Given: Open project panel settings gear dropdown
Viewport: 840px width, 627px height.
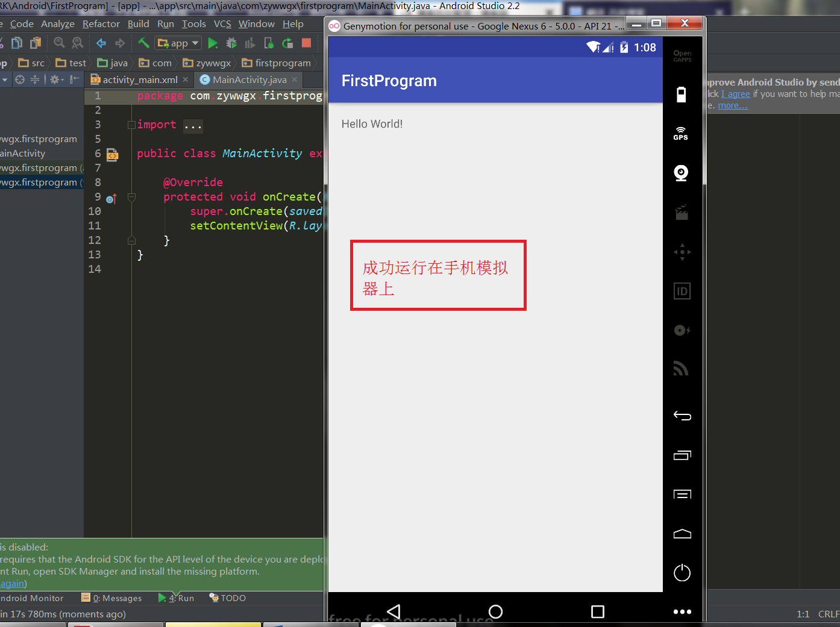Looking at the screenshot, I should (57, 80).
